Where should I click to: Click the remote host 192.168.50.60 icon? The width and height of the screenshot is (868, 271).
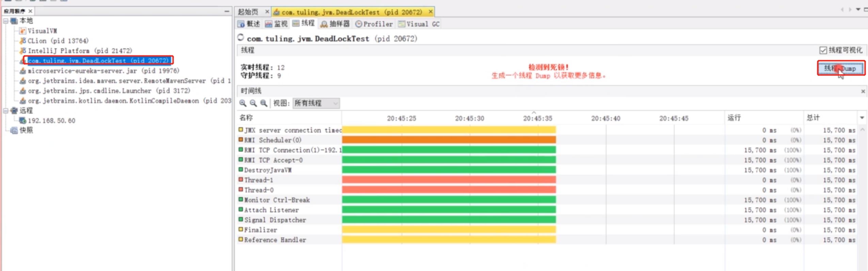23,121
